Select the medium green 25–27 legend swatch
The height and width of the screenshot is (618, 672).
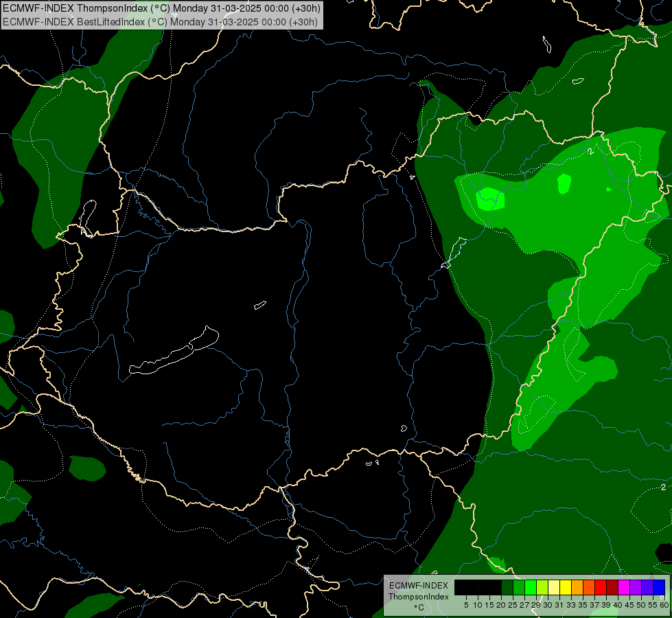(x=519, y=587)
